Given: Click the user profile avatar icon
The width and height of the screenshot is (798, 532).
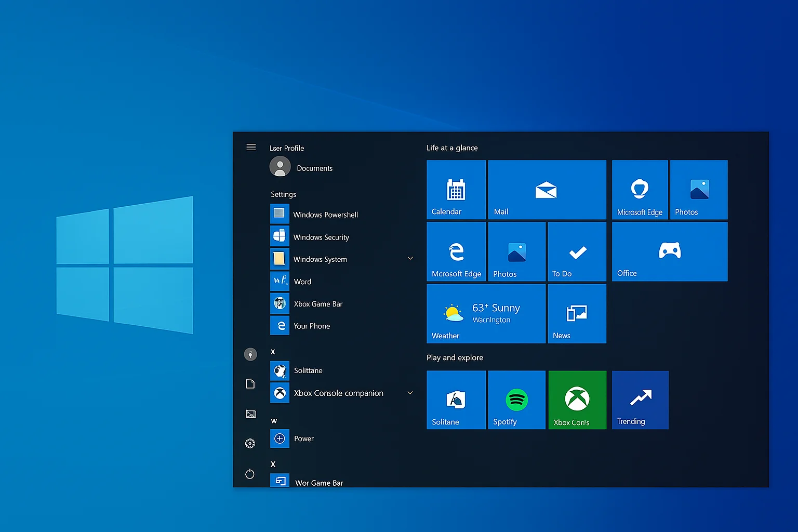Looking at the screenshot, I should [x=280, y=167].
